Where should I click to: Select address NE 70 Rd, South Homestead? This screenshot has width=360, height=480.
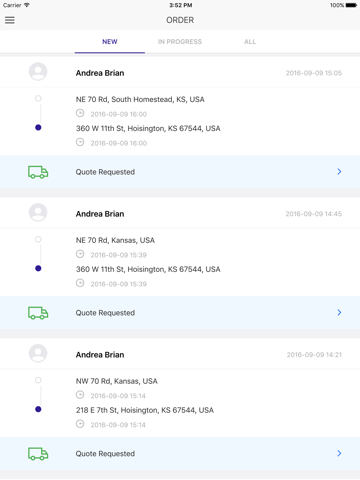coord(140,99)
